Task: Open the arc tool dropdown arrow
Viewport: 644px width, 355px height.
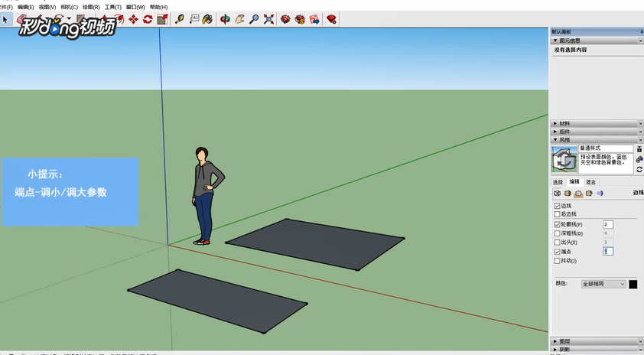Action: [69, 19]
